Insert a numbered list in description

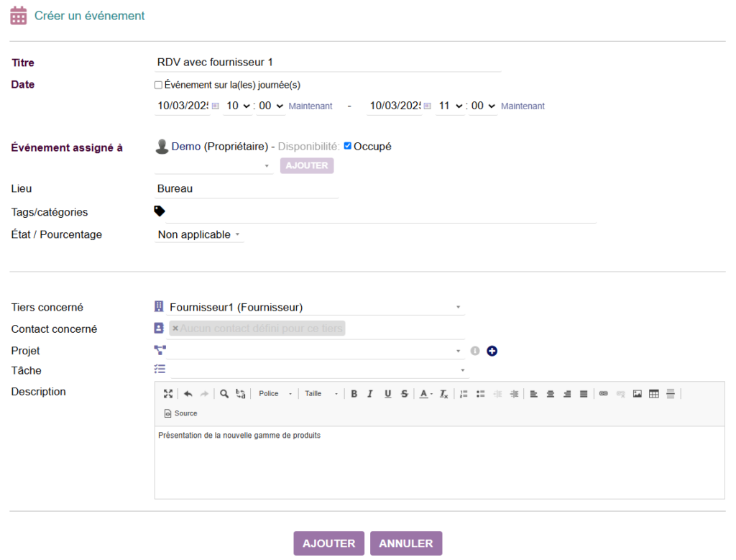point(464,394)
